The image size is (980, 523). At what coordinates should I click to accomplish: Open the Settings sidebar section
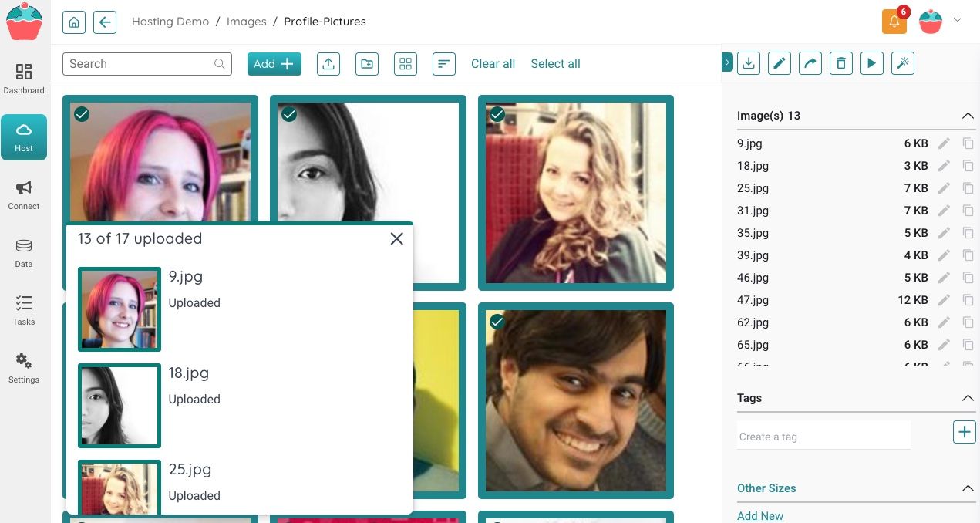pyautogui.click(x=24, y=369)
